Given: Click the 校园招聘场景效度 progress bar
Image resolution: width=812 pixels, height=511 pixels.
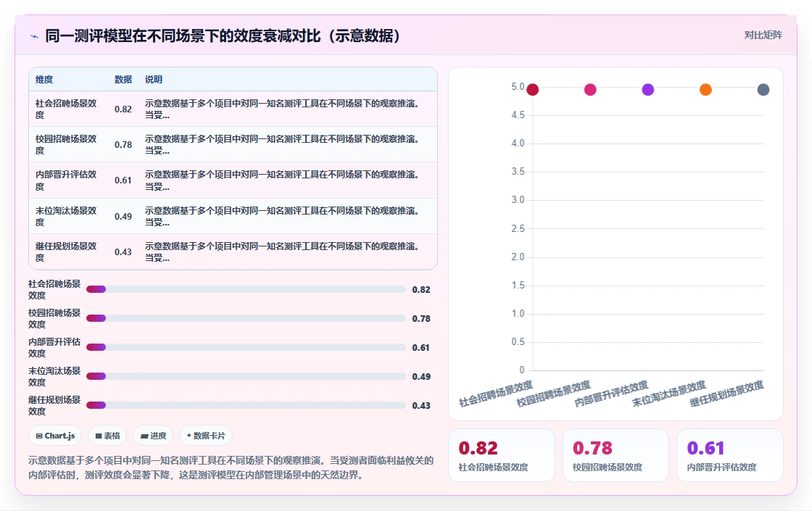Looking at the screenshot, I should coord(246,318).
